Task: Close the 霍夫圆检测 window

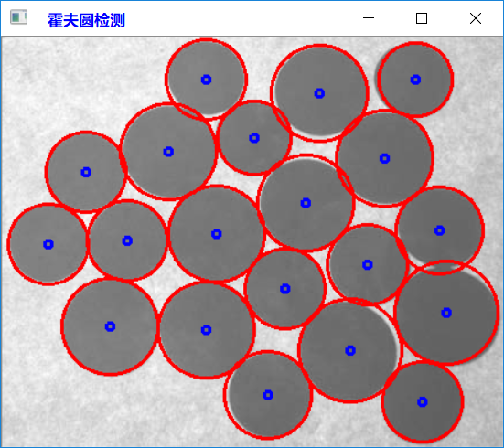Action: pos(476,18)
